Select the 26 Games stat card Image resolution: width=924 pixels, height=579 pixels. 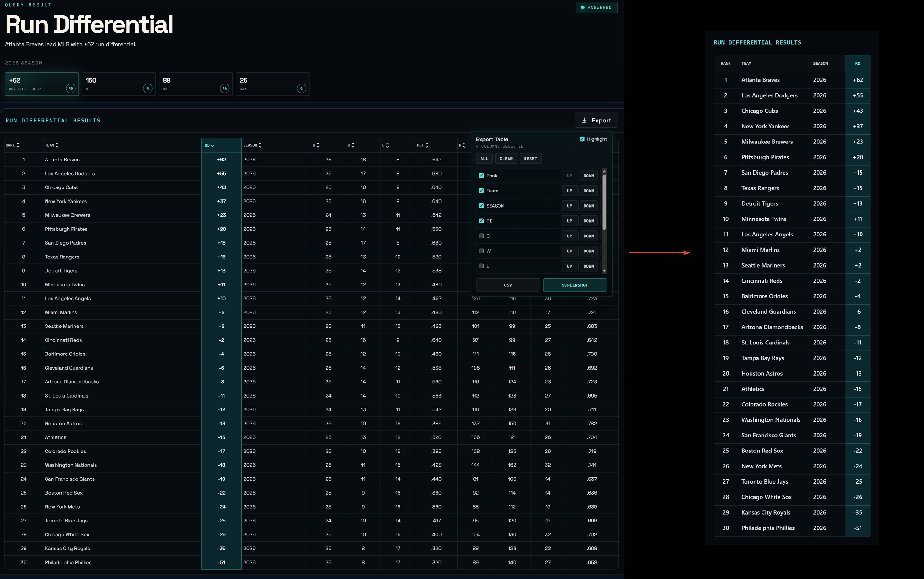point(272,84)
